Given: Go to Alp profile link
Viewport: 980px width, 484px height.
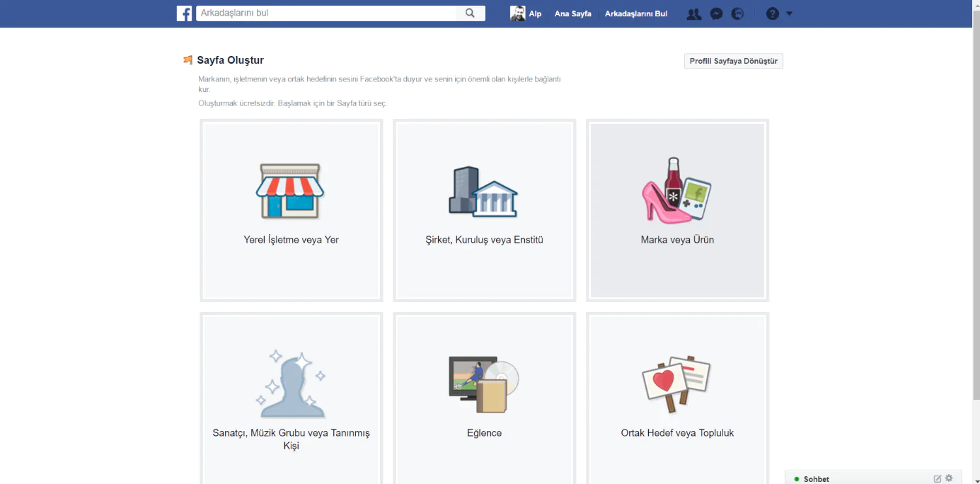Looking at the screenshot, I should click(535, 13).
